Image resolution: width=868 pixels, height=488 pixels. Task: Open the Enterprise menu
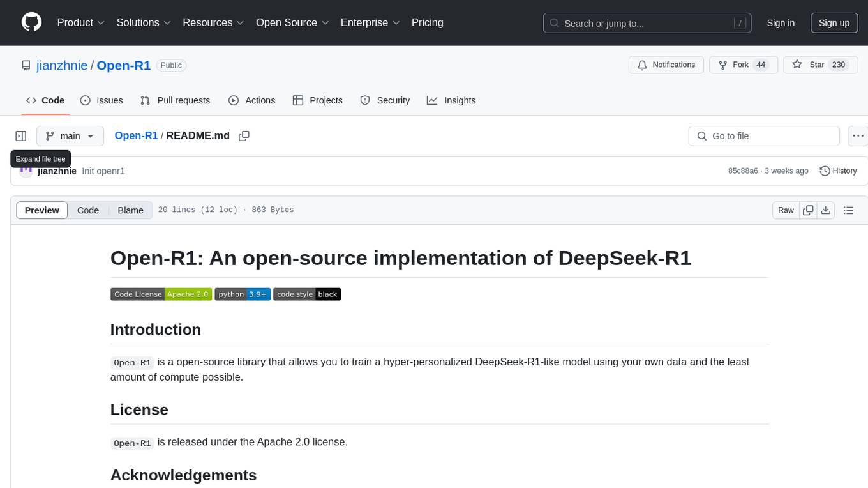coord(370,23)
